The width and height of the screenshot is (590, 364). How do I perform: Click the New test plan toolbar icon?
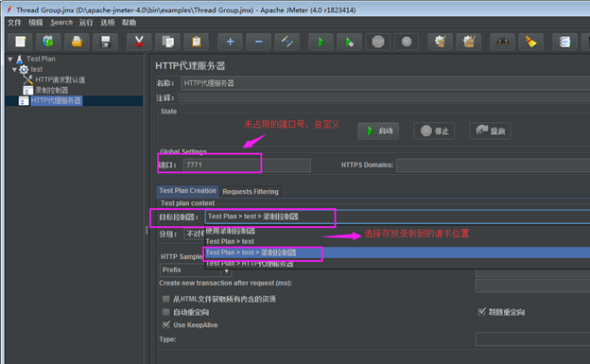coord(20,42)
